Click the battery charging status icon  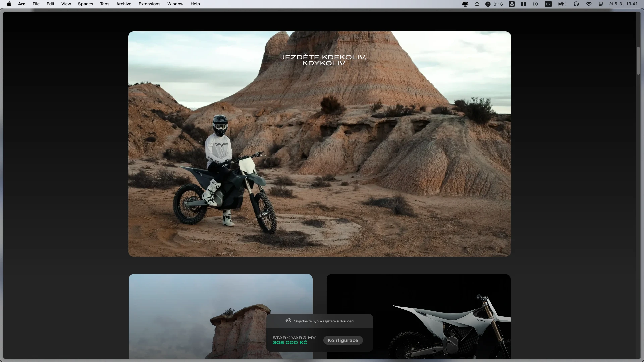(562, 4)
